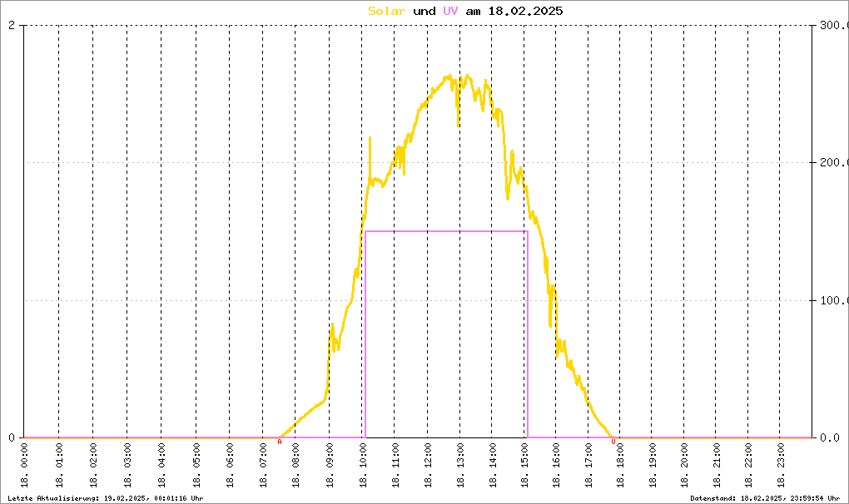Click the pink 'UV' title word
The height and width of the screenshot is (504, 849).
point(450,11)
